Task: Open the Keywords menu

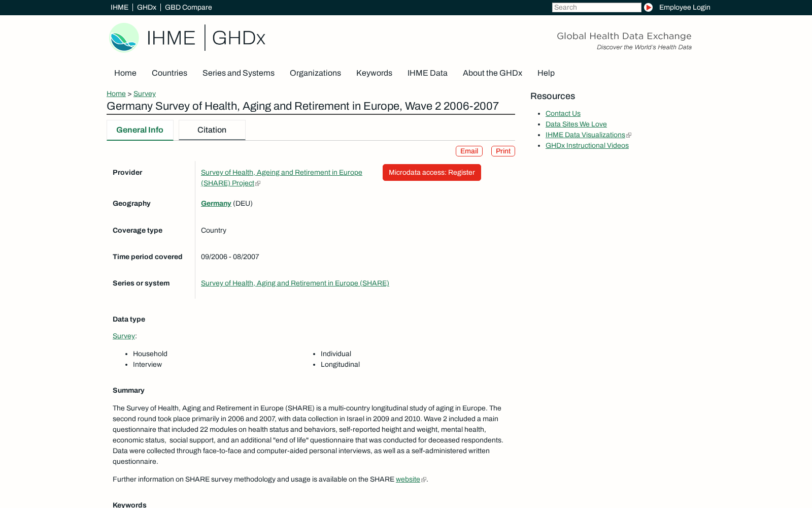Action: (x=374, y=73)
